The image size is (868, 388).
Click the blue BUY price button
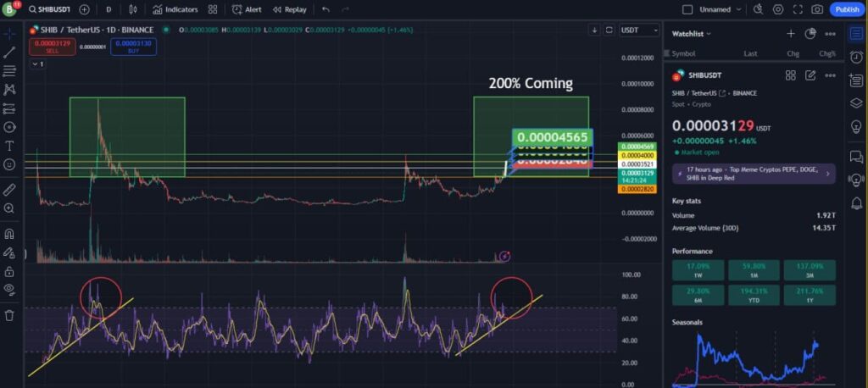click(133, 47)
